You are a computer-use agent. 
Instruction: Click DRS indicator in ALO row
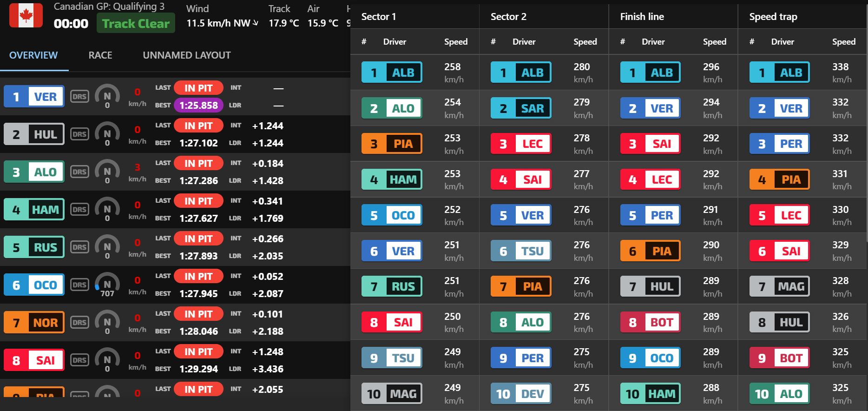click(79, 172)
